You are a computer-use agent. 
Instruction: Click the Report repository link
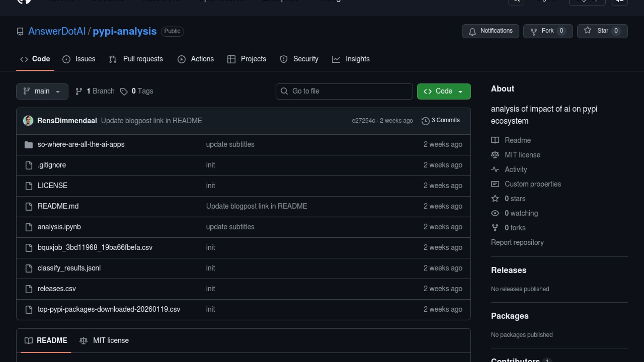pos(517,242)
